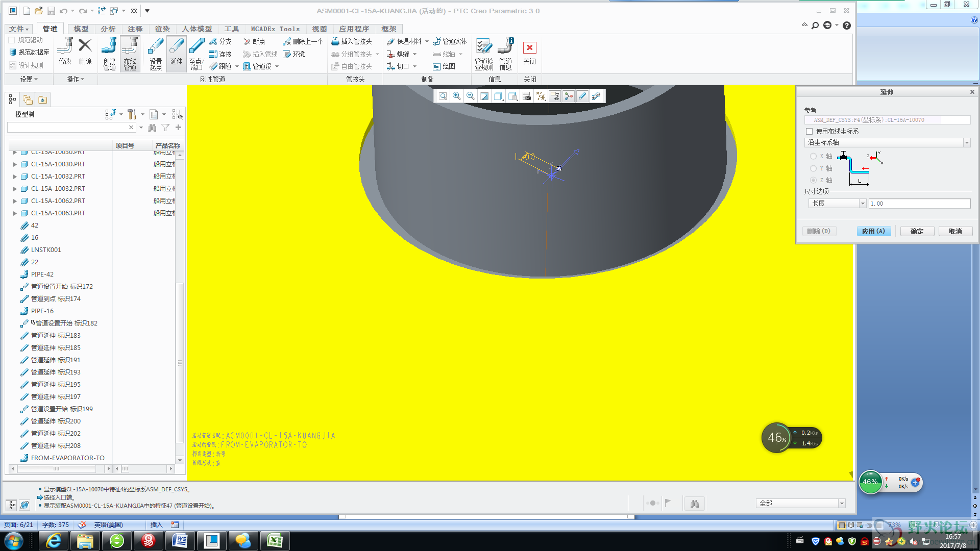Open Excel from the Windows taskbar

pyautogui.click(x=275, y=541)
